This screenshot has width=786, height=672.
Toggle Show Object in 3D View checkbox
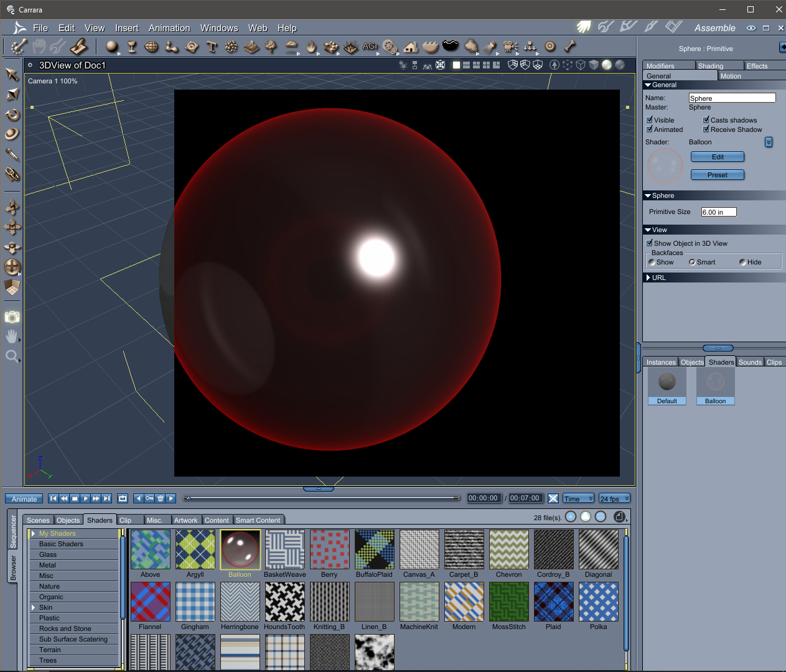coord(650,243)
